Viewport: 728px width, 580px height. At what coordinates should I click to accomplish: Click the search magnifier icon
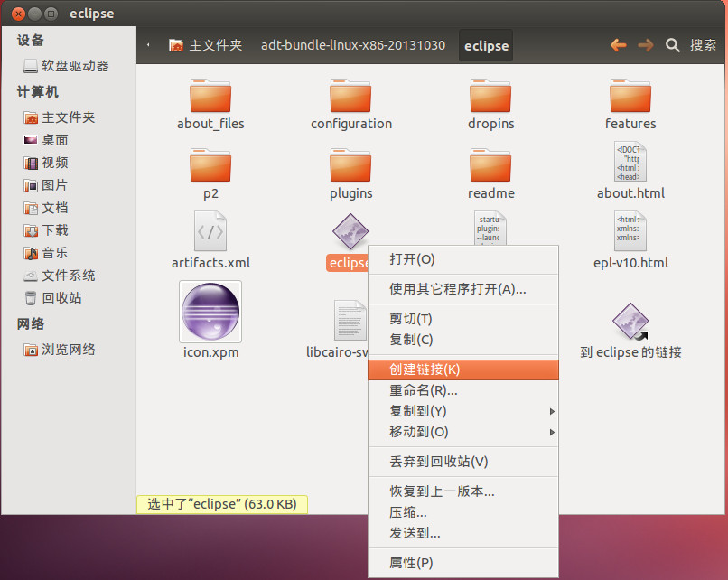pos(672,45)
